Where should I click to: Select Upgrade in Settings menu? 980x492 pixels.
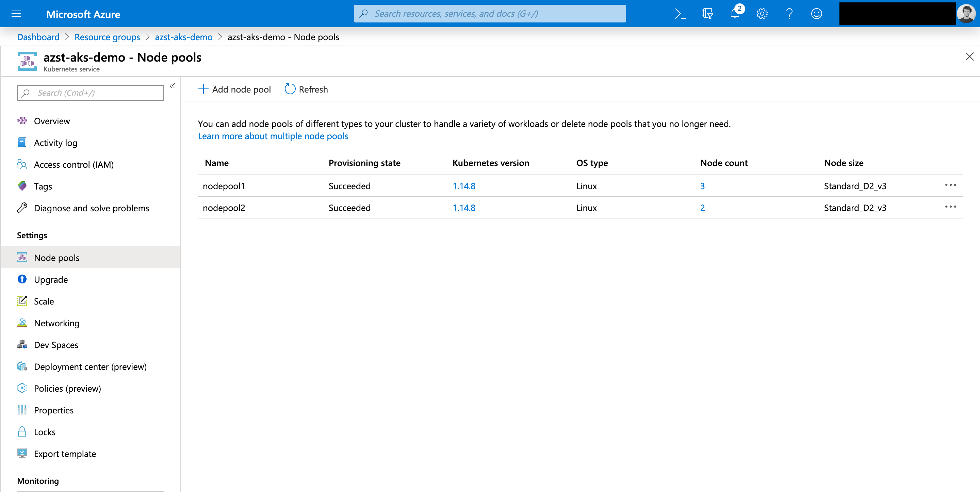click(x=51, y=279)
